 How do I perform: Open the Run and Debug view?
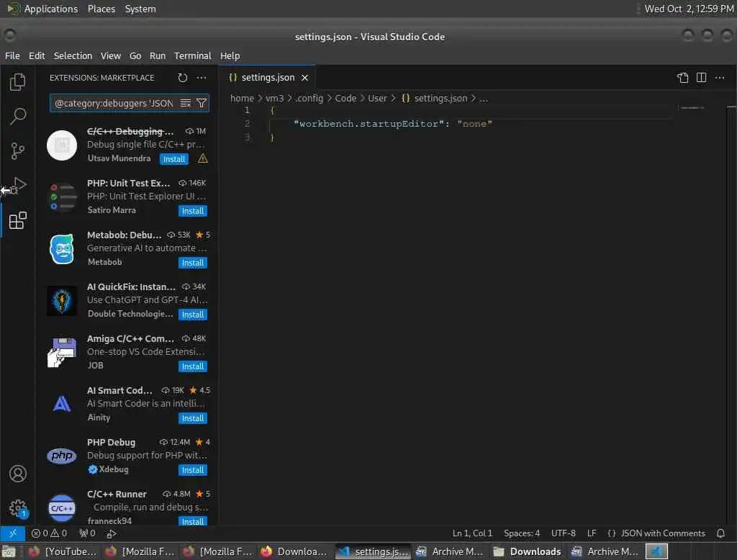(x=17, y=185)
